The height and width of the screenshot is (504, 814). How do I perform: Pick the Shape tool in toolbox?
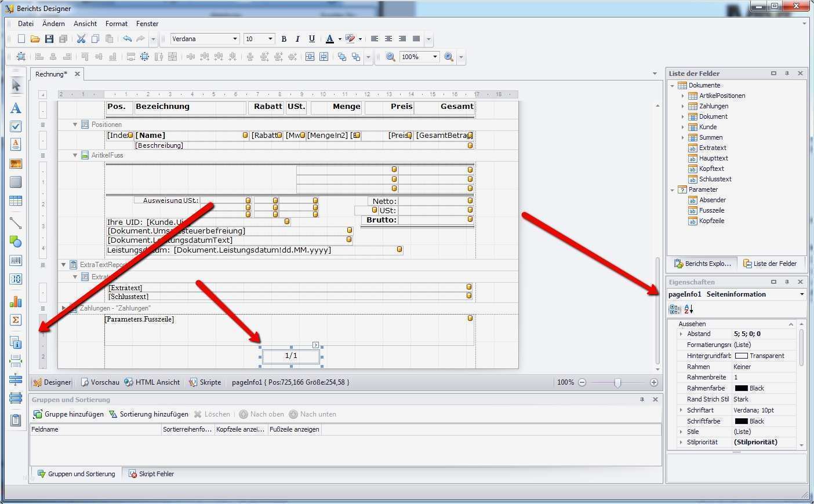point(16,242)
